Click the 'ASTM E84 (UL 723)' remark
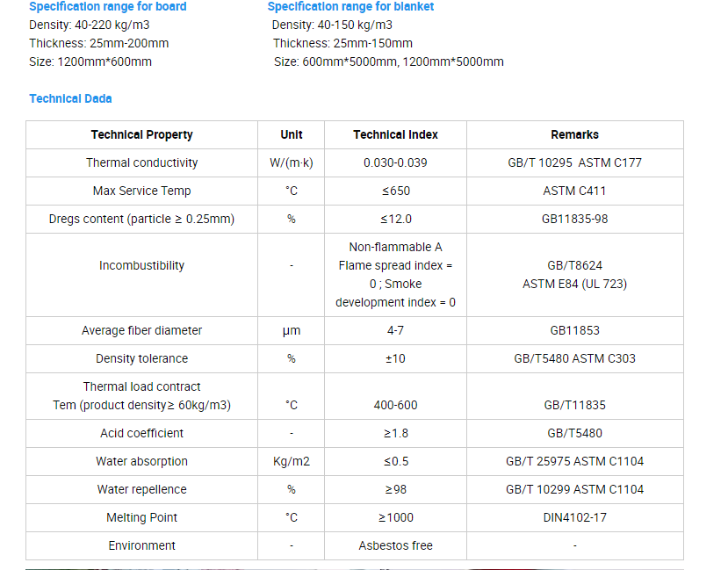Screen dimensions: 728x570 [x=575, y=284]
